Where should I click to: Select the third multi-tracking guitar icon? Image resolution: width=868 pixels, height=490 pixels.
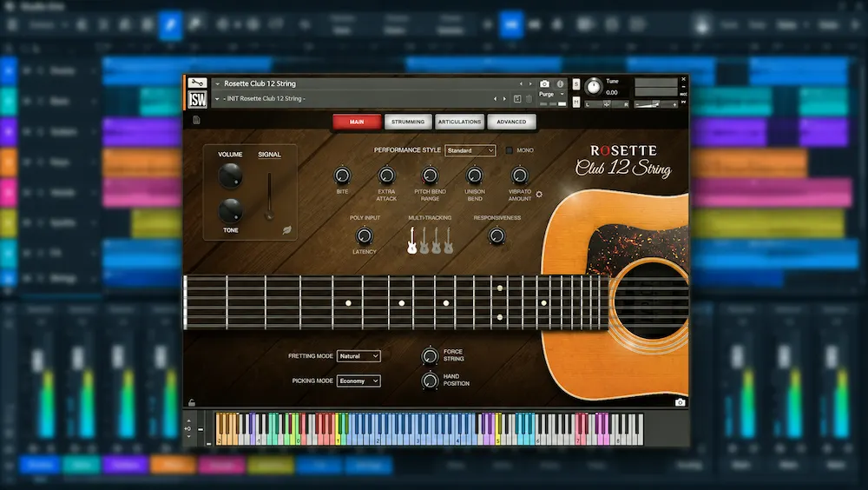click(x=437, y=240)
